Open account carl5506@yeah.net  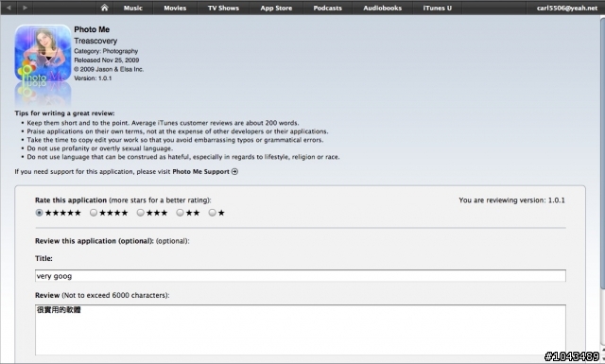(x=567, y=8)
